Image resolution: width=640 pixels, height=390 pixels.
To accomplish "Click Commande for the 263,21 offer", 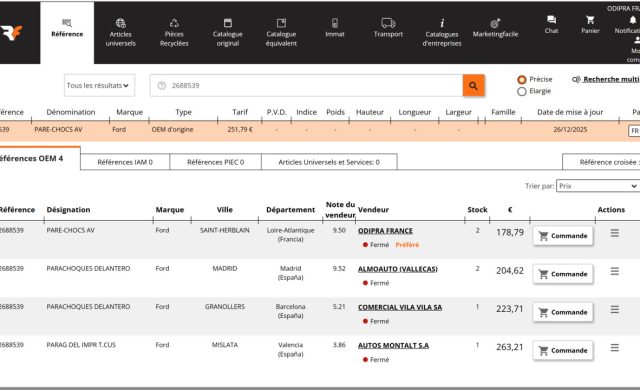I will pyautogui.click(x=563, y=350).
